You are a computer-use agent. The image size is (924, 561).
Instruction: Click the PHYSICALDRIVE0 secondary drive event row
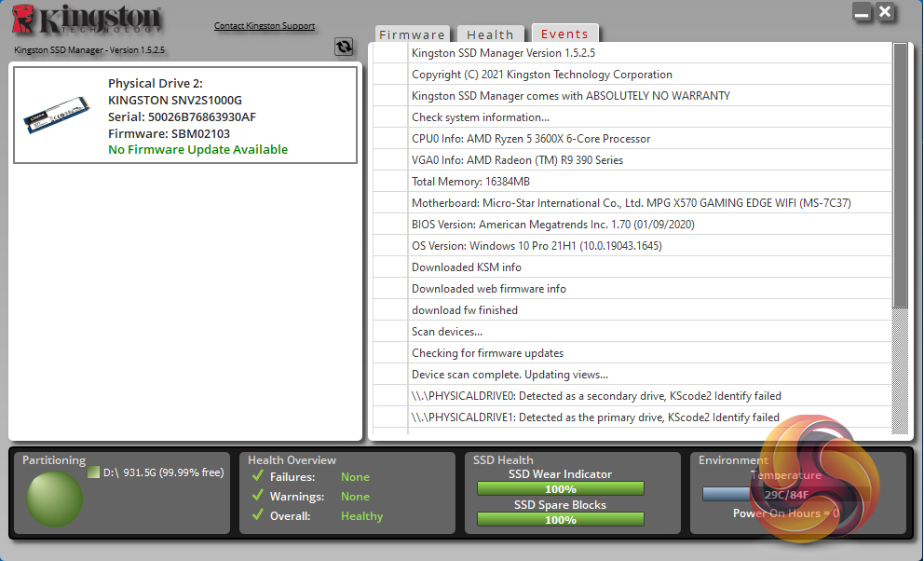coord(632,395)
